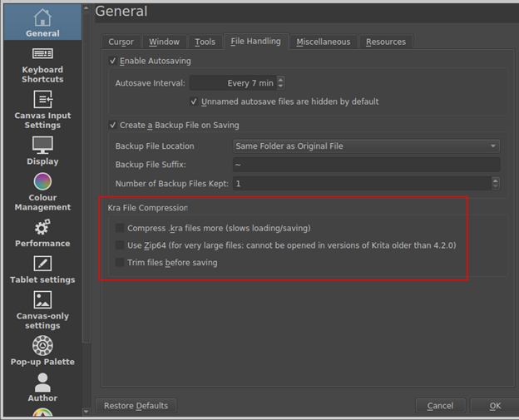The image size is (519, 420).
Task: Click the Backup File Location label
Action: [x=155, y=146]
